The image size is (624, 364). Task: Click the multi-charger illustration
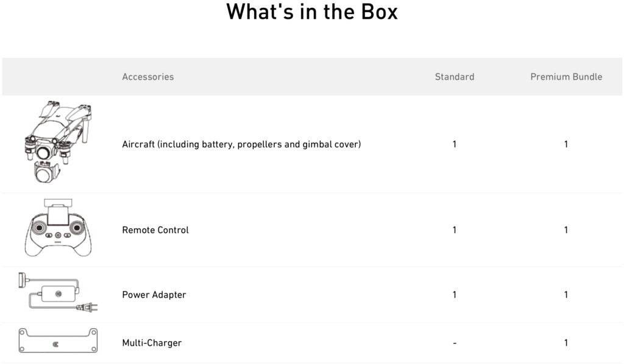point(58,340)
